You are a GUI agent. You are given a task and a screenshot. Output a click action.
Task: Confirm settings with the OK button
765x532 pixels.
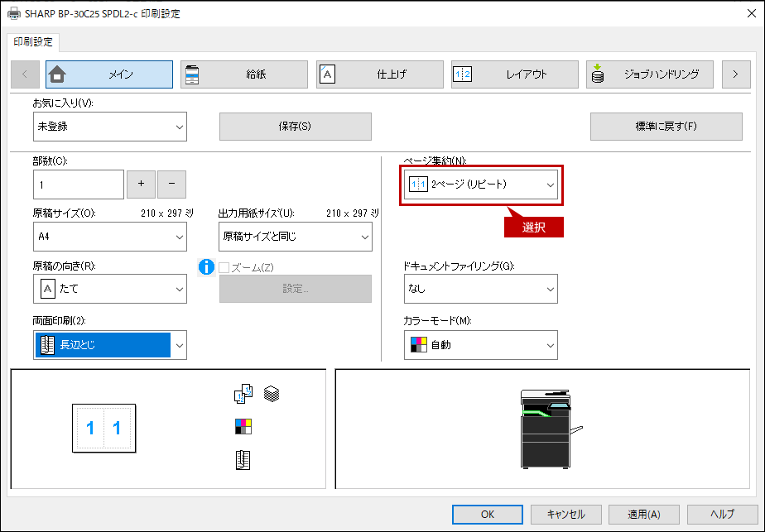[x=488, y=515]
